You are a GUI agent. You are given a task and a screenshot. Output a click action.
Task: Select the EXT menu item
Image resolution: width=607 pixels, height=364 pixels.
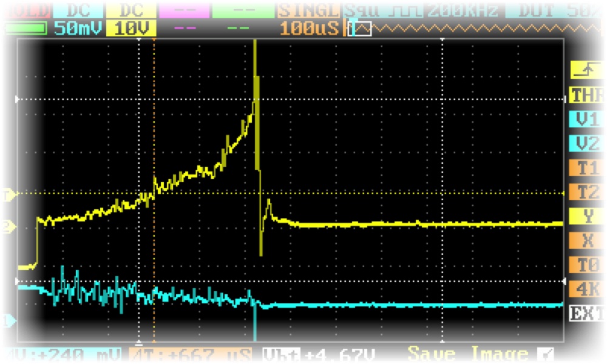pyautogui.click(x=586, y=313)
